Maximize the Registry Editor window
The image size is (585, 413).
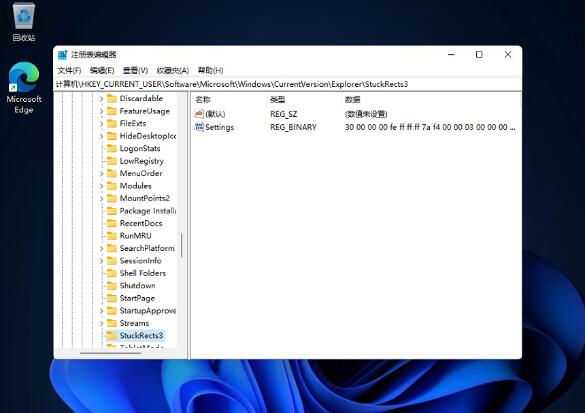pos(479,54)
